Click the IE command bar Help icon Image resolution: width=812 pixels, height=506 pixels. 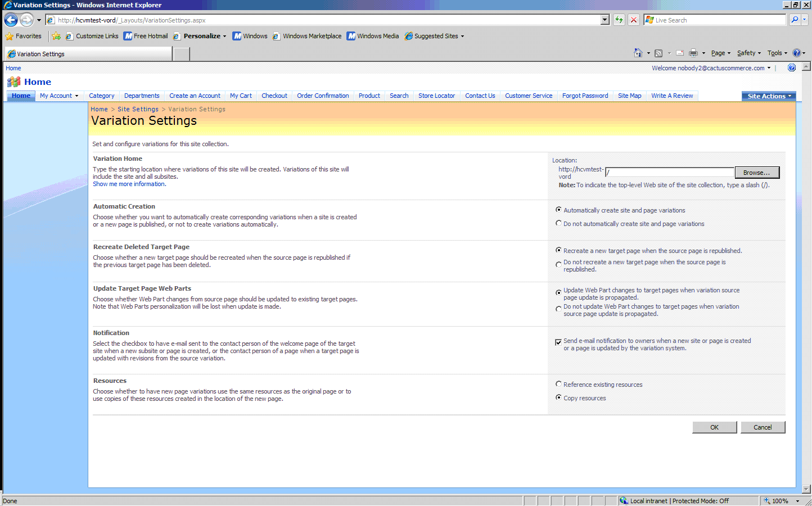[796, 53]
